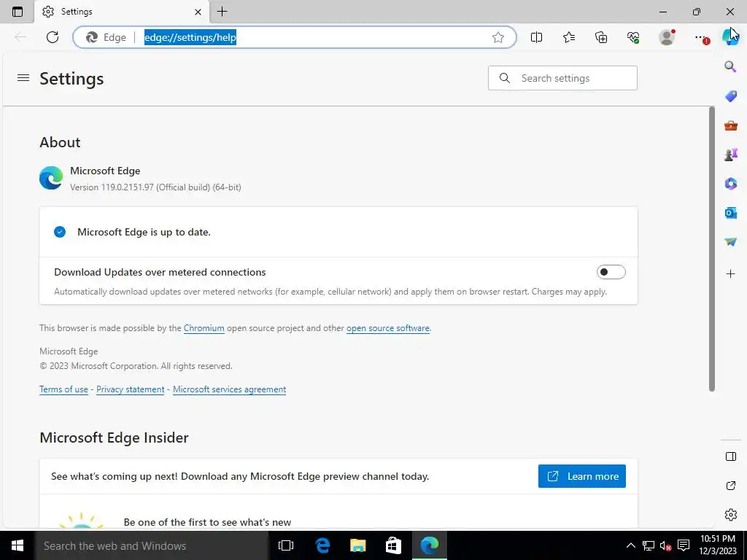Open the sidebar Search icon
The height and width of the screenshot is (560, 747).
(730, 66)
